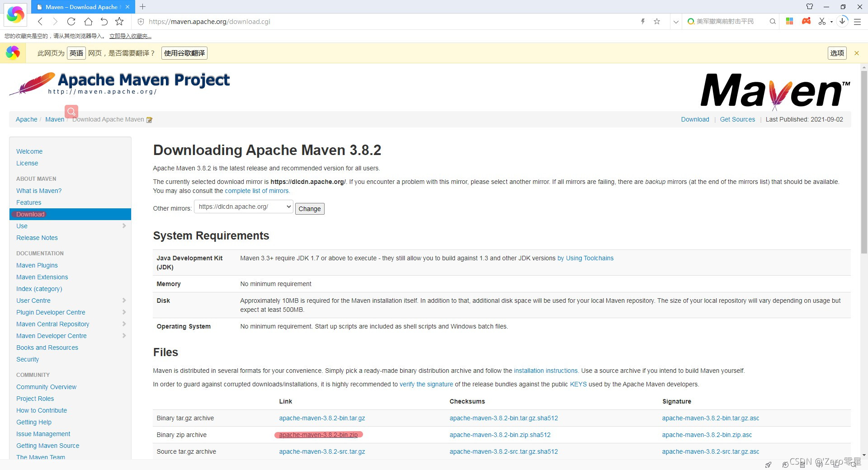This screenshot has width=868, height=470.
Task: Click the browser logo in top-left corner
Action: point(15,14)
